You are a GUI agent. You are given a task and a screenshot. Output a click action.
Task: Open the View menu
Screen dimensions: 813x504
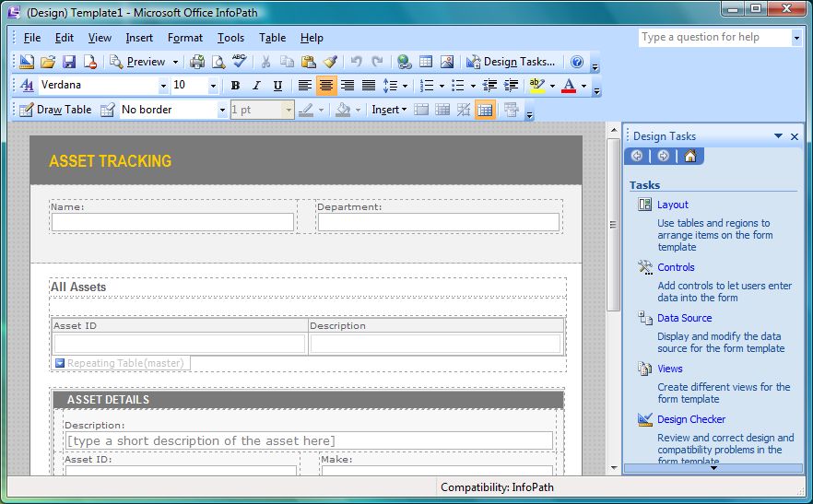click(x=100, y=38)
